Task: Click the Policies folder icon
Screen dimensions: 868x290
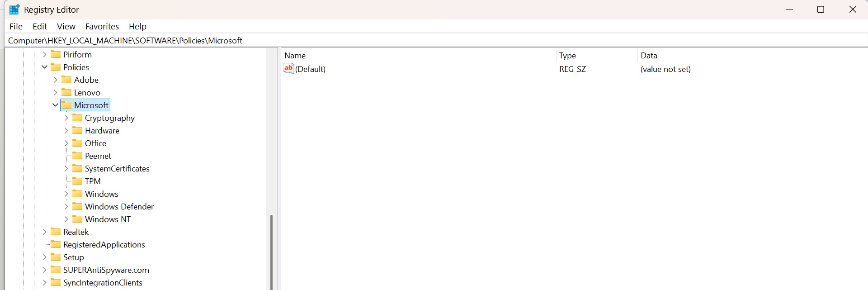Action: click(56, 67)
